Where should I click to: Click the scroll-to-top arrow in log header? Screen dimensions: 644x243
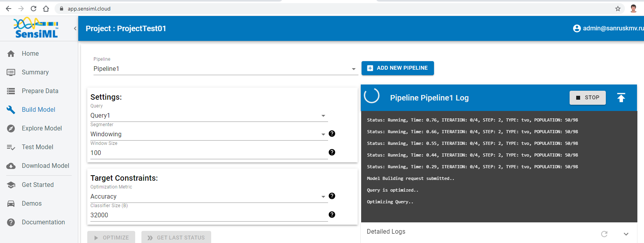pos(621,98)
